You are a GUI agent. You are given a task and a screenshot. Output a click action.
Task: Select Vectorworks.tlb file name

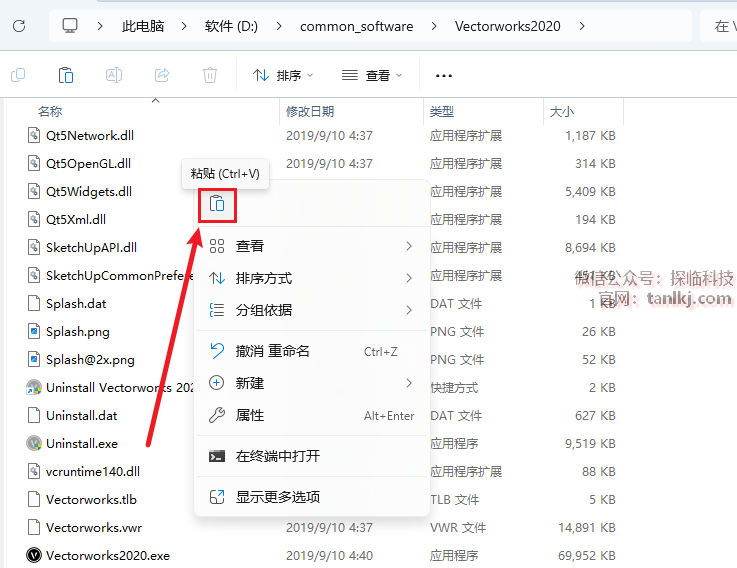pos(91,499)
